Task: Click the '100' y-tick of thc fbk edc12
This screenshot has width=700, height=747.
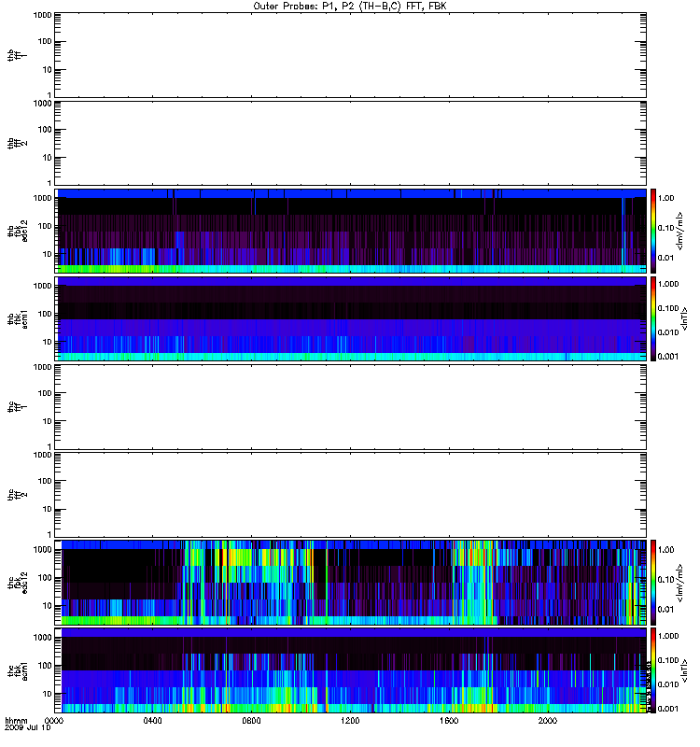Action: [45, 578]
